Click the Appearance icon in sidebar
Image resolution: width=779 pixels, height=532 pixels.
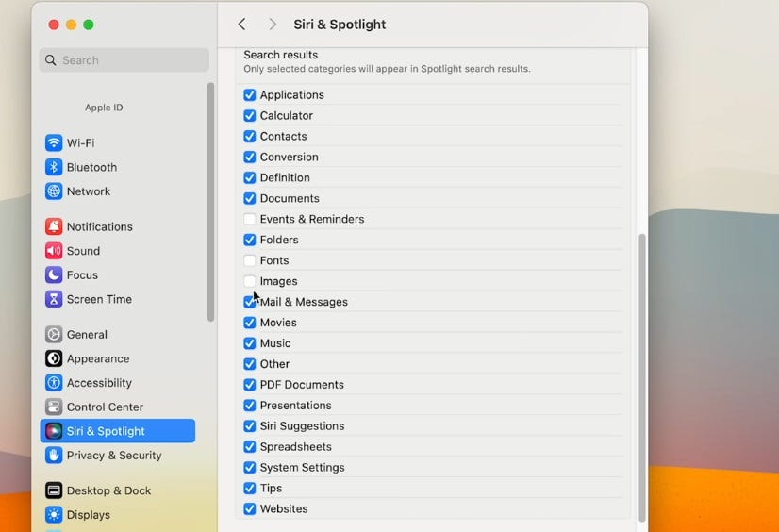coord(54,358)
